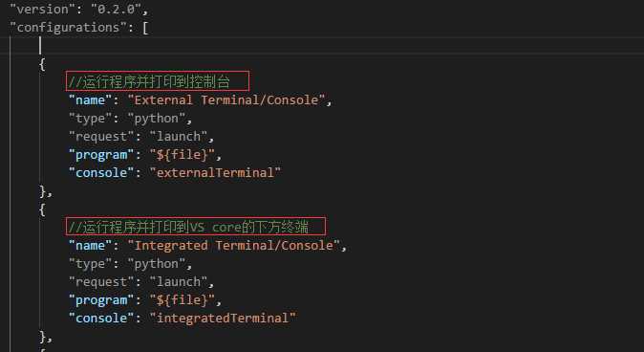Image resolution: width=644 pixels, height=352 pixels.
Task: Select "${file}" in the External Terminal block
Action: [182, 155]
